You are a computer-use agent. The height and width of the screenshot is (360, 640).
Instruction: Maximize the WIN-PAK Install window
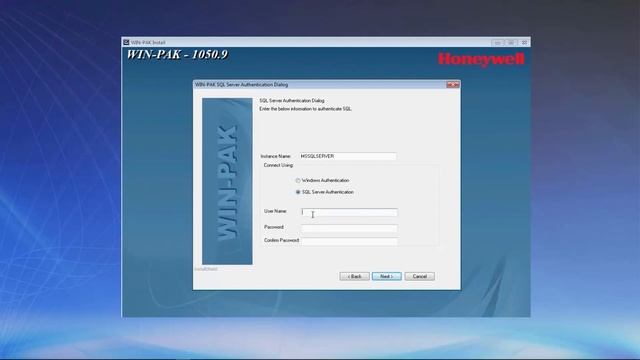[511, 42]
